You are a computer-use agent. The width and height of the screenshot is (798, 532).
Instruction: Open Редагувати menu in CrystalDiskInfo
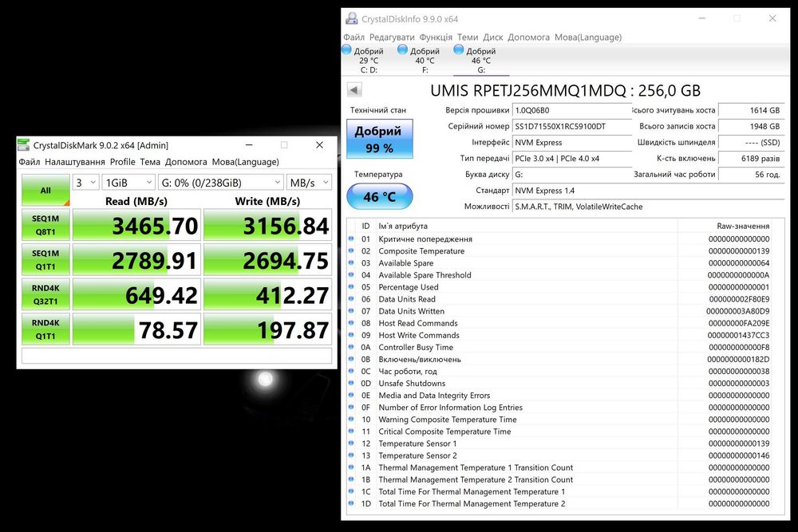(x=392, y=37)
